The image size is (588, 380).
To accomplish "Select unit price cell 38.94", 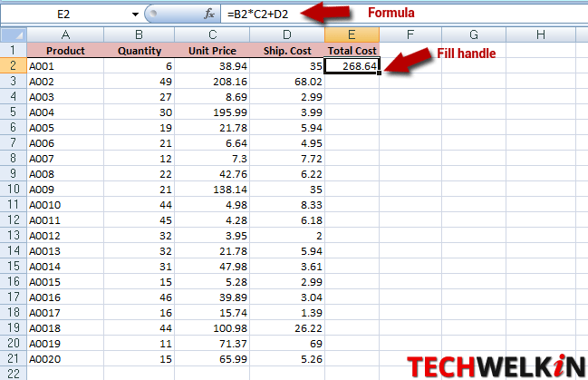I will click(x=212, y=66).
